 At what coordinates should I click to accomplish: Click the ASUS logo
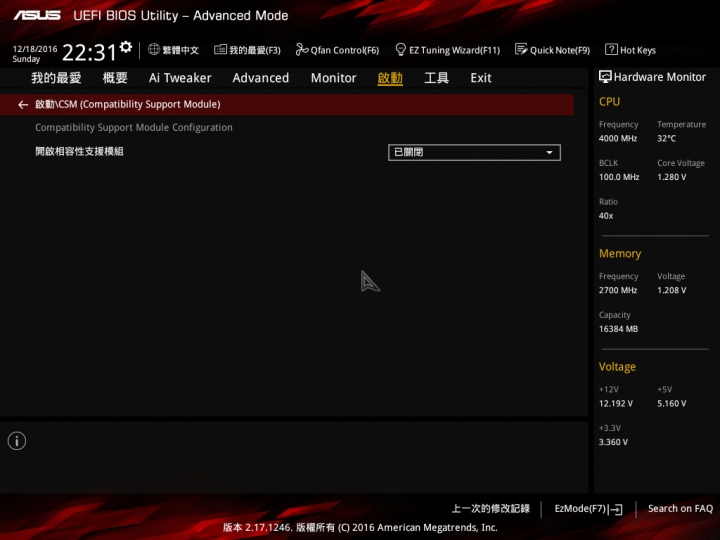pos(37,16)
